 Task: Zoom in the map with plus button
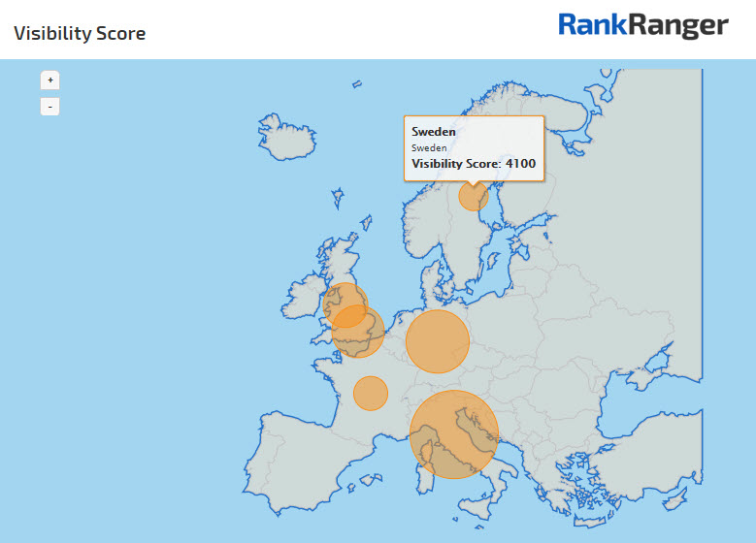(50, 80)
